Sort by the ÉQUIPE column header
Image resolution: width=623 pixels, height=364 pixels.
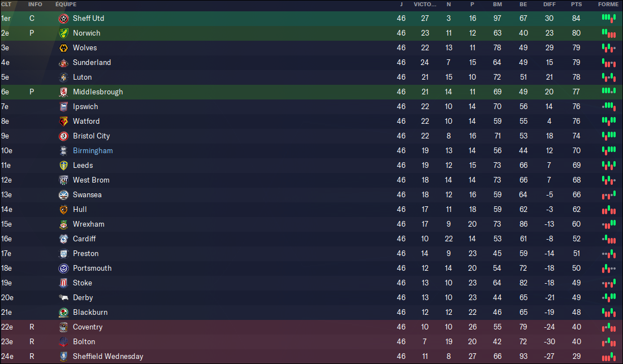tap(66, 5)
